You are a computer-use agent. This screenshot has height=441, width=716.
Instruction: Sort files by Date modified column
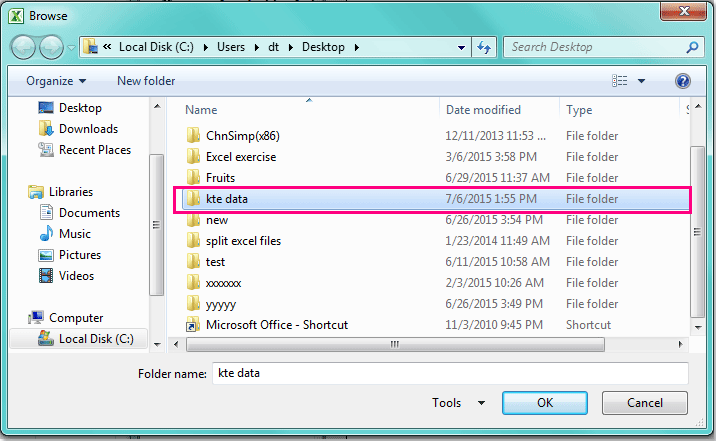(483, 110)
